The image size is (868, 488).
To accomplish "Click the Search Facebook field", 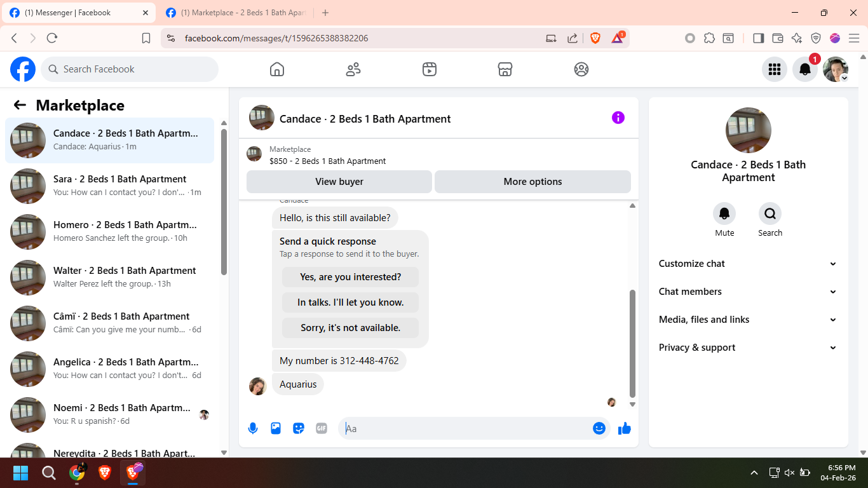I will (130, 69).
